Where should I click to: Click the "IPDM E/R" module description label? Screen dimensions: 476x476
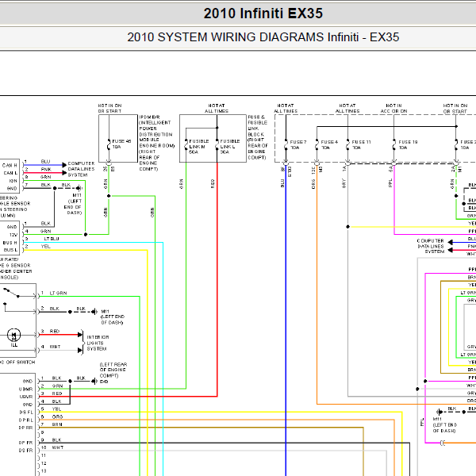click(x=156, y=143)
